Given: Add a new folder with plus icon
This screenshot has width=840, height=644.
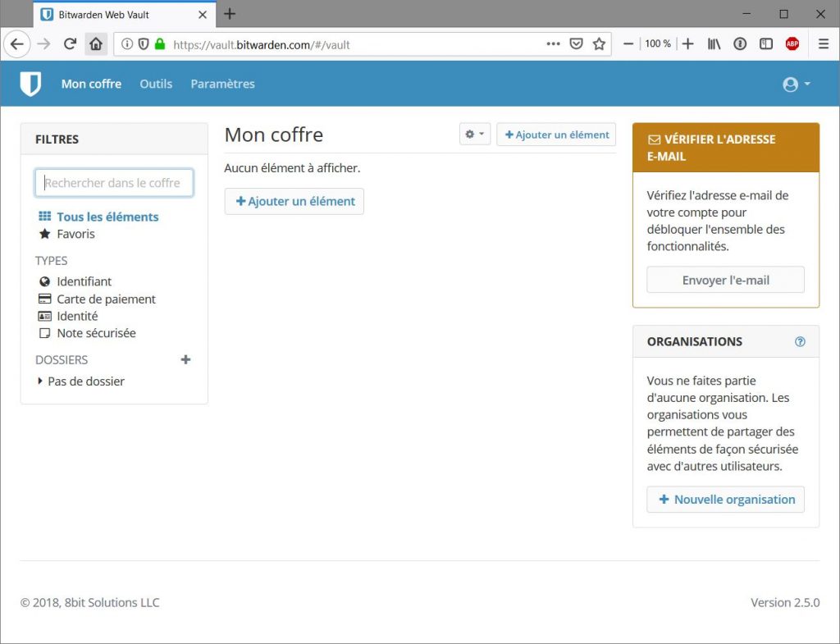Looking at the screenshot, I should click(x=185, y=359).
